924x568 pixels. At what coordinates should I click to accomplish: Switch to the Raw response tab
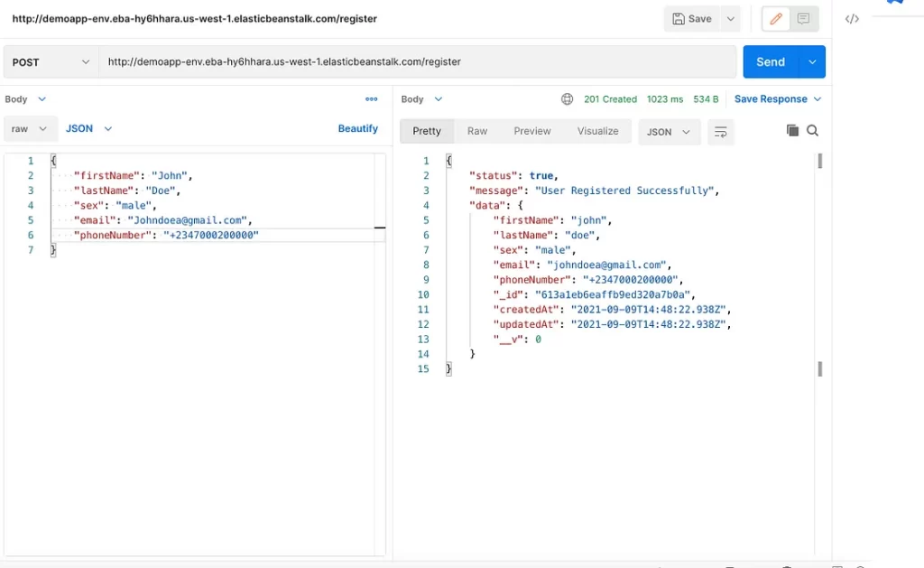pos(477,131)
